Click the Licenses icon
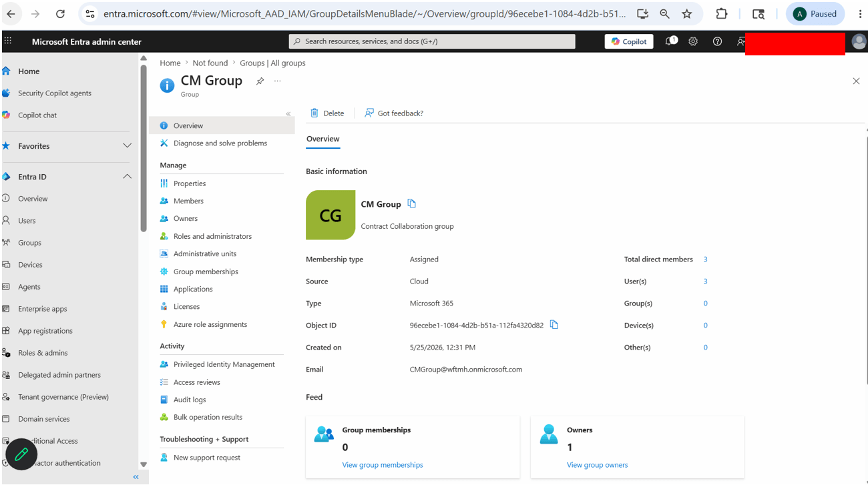Screen dimensions: 868x489 pos(164,306)
